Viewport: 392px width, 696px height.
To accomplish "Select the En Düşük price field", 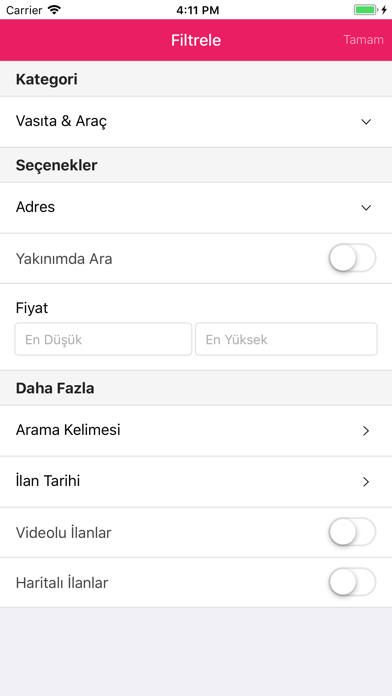I will point(103,339).
